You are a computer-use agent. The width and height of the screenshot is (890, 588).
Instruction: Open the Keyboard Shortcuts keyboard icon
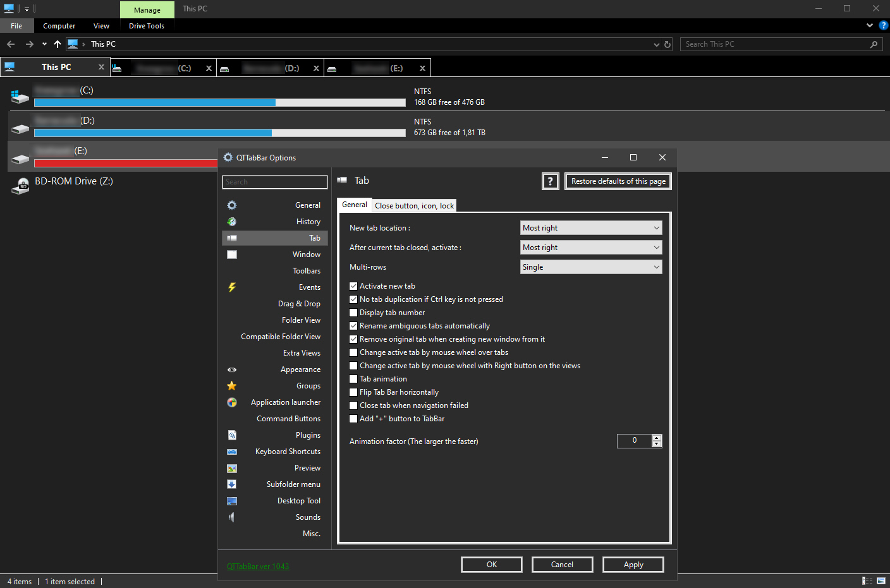click(x=232, y=452)
